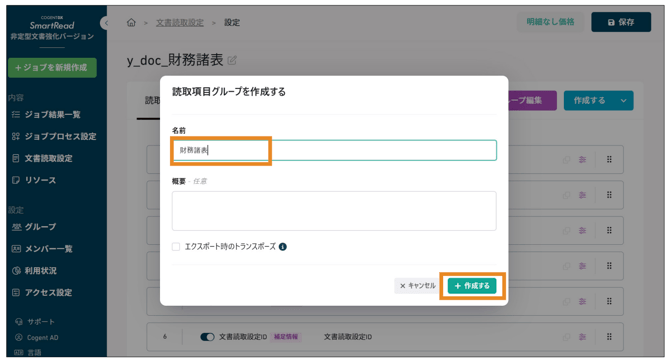Open ジョブプロセス設定 in sidebar
Viewport: 670px width, 364px height.
pos(54,136)
